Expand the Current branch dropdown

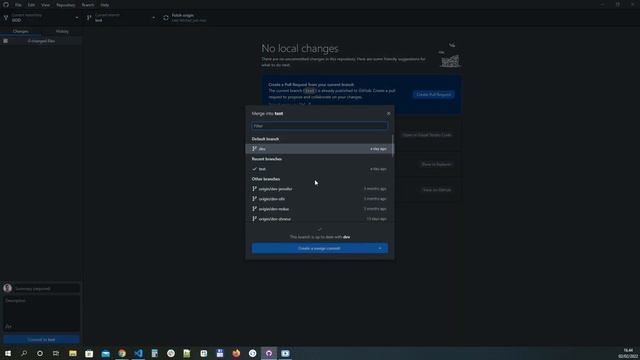121,18
